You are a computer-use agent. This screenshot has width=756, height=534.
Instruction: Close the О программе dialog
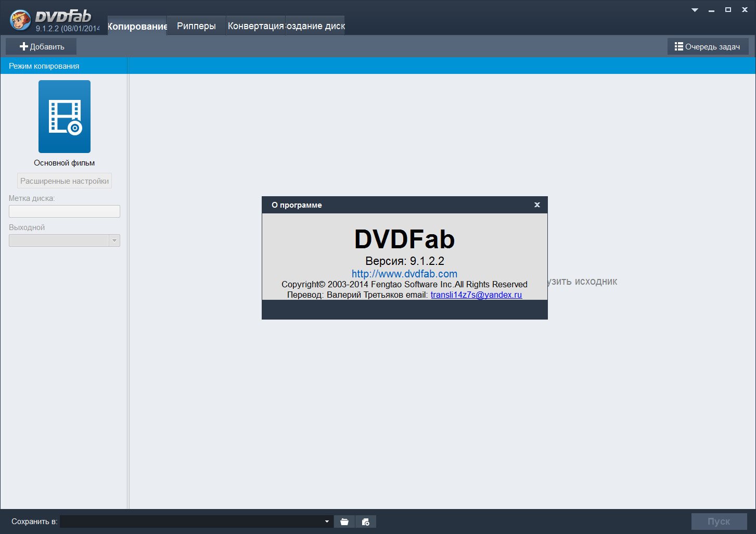[x=537, y=205]
